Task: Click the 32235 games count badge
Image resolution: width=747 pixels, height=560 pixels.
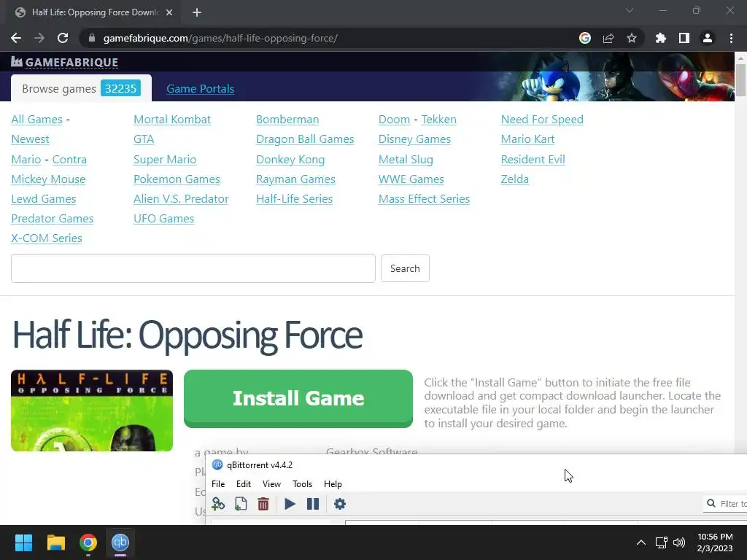Action: click(x=120, y=88)
